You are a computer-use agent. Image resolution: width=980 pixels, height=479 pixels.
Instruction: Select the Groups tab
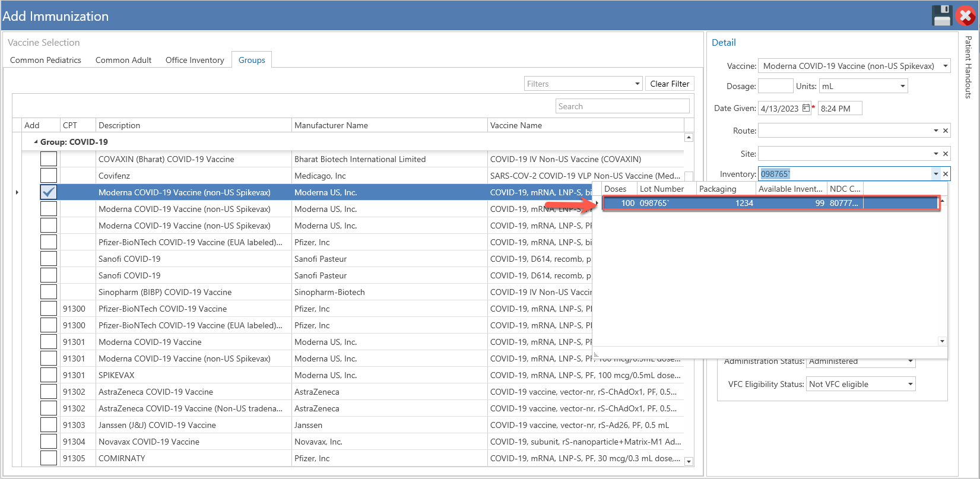click(252, 60)
